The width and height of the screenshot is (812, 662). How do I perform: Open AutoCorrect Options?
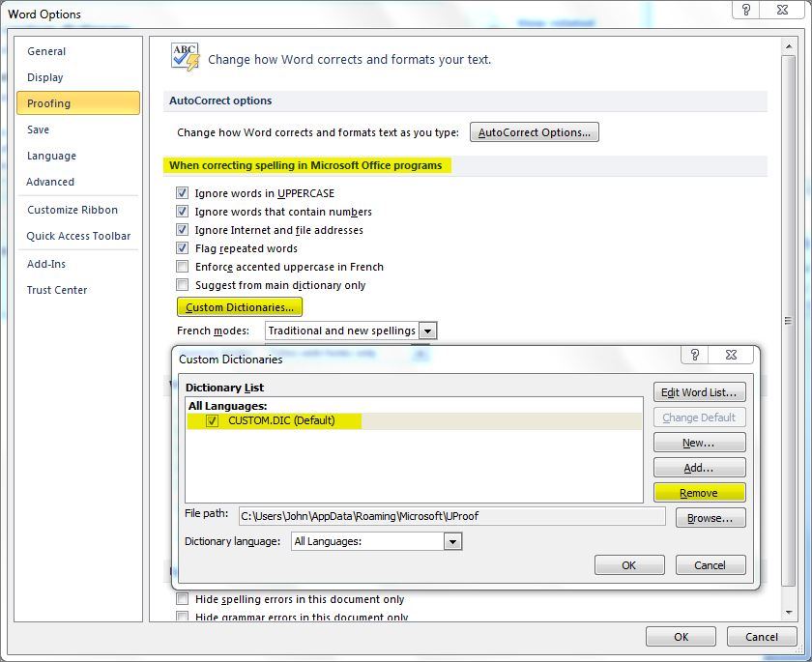click(535, 132)
